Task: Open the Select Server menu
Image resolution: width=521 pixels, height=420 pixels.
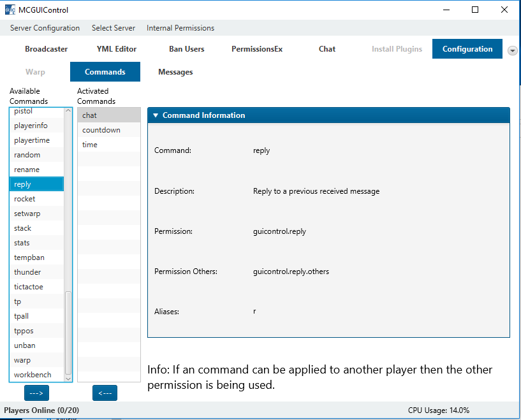Action: [114, 28]
